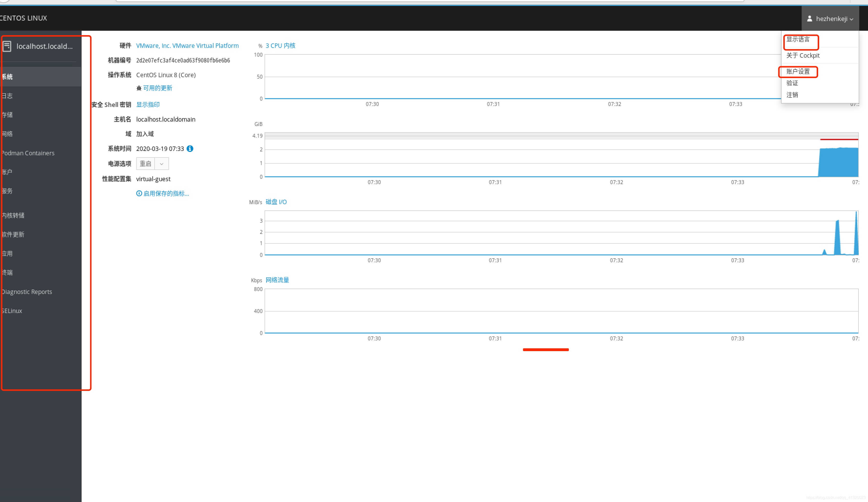Image resolution: width=868 pixels, height=502 pixels.
Task: Open 关于 Cockpit menu entry
Action: tap(803, 55)
